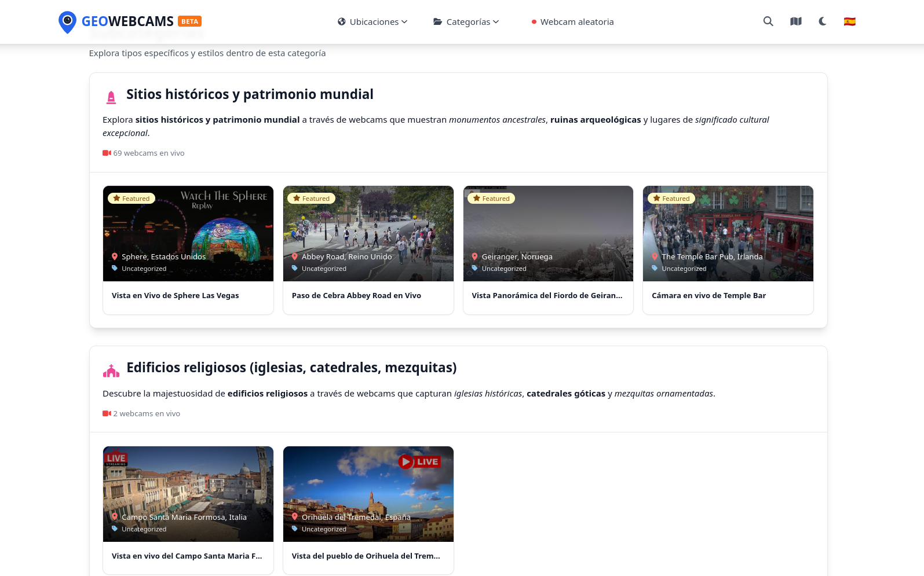Click Uncategorized tag on Geiranger card
The height and width of the screenshot is (576, 924).
click(x=504, y=269)
